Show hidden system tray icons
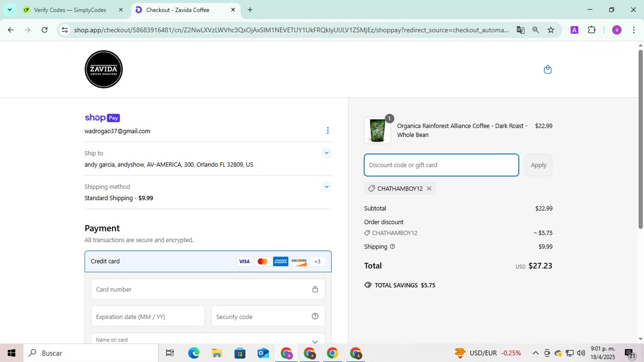 535,353
